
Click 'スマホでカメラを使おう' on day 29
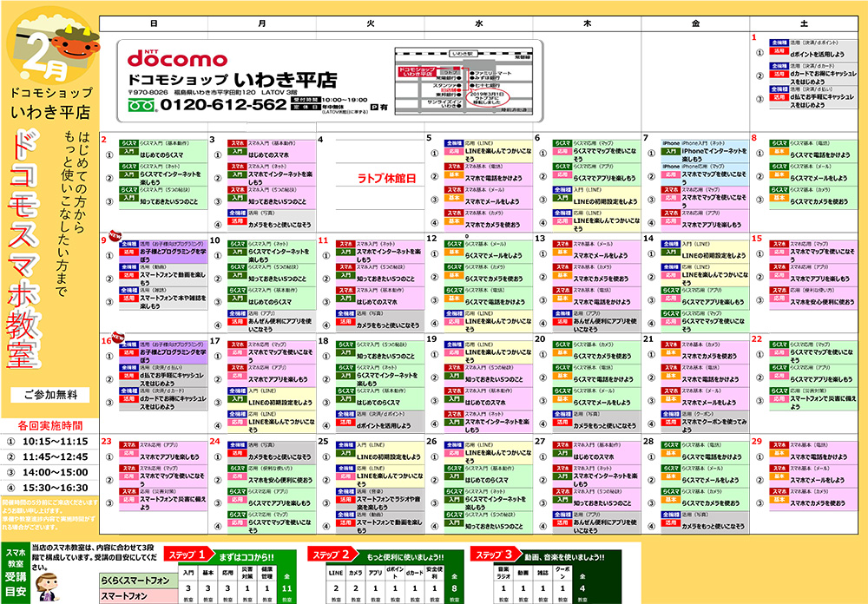pyautogui.click(x=818, y=504)
